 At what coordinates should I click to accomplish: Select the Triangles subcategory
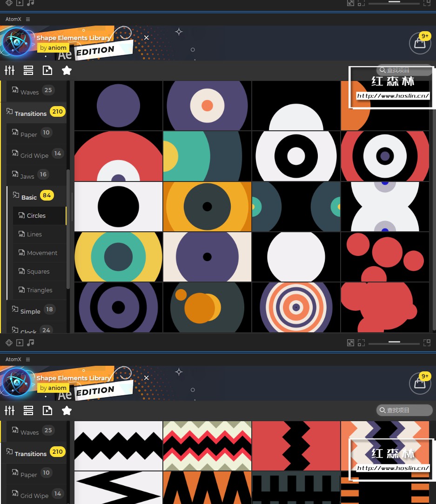click(39, 290)
